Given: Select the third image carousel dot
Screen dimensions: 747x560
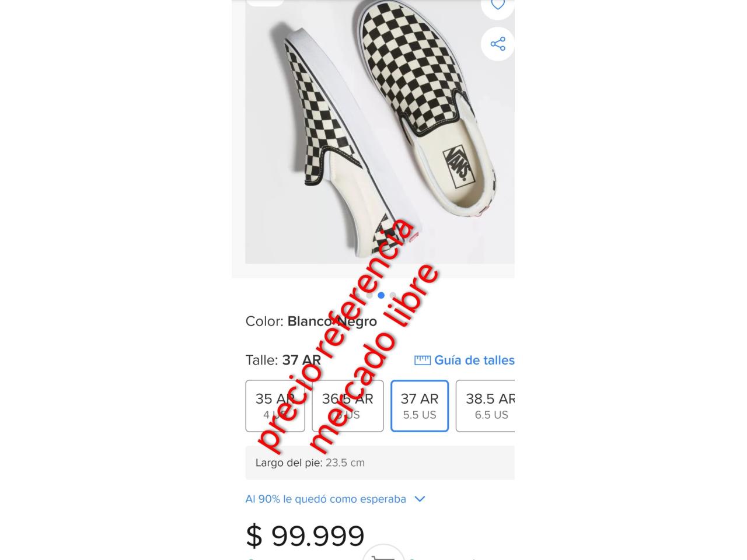Looking at the screenshot, I should 393,295.
